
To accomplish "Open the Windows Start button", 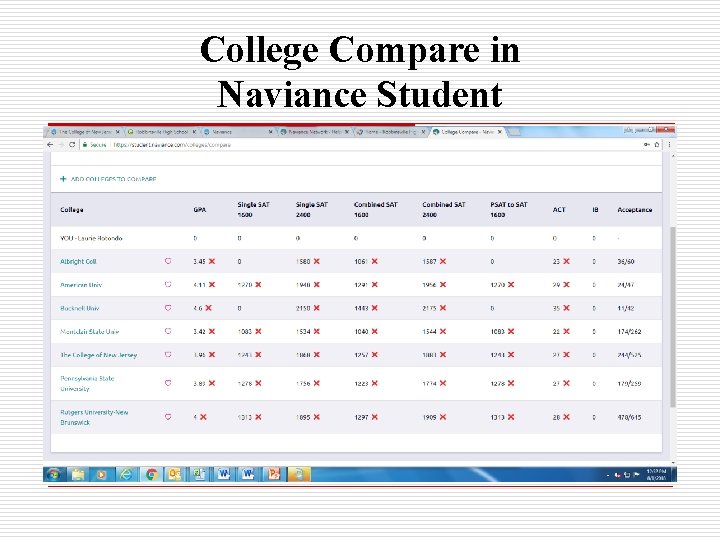I will 54,474.
